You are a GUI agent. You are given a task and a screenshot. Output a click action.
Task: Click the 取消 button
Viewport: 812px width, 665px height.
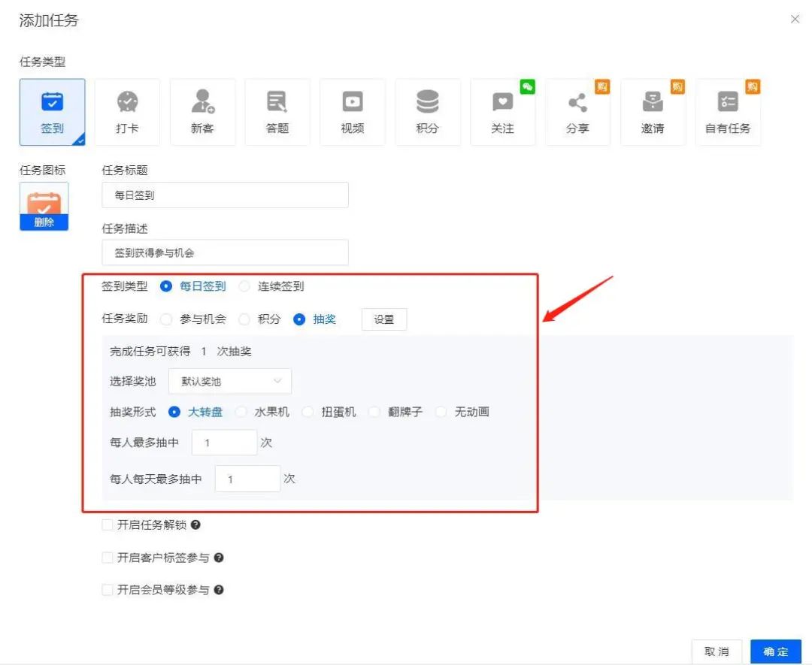pyautogui.click(x=717, y=651)
